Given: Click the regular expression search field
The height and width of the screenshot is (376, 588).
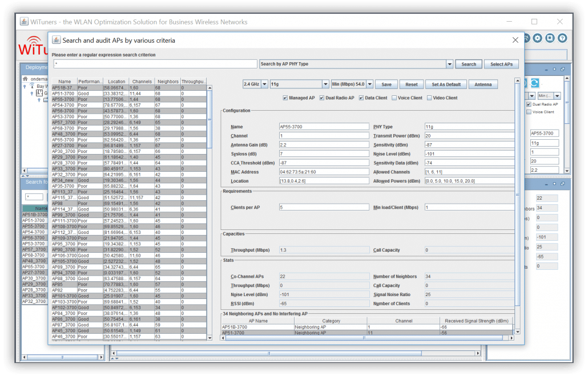Looking at the screenshot, I should pyautogui.click(x=155, y=64).
